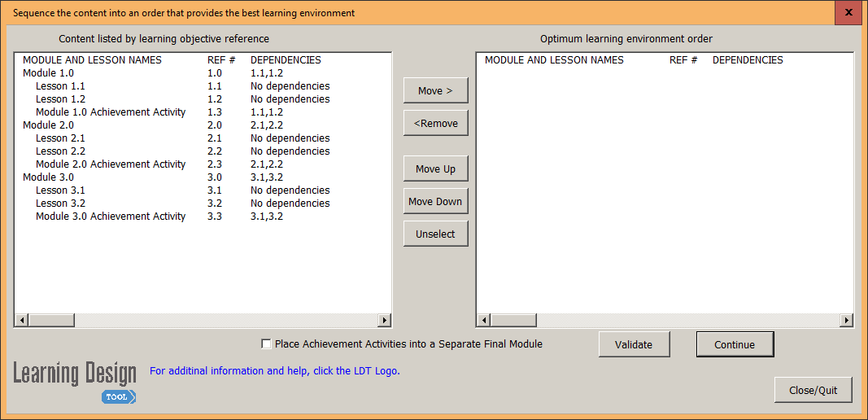
Task: Select the Lesson 2.2 row
Action: (x=203, y=151)
